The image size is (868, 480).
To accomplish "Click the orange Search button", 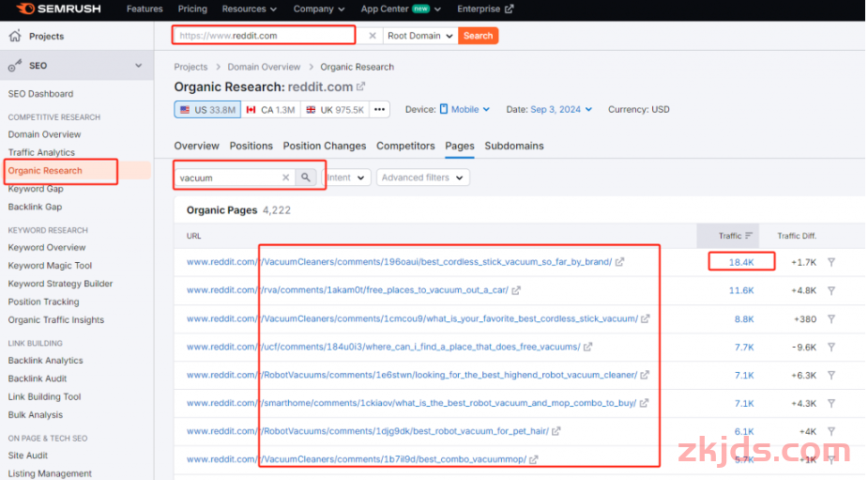I will tap(479, 36).
